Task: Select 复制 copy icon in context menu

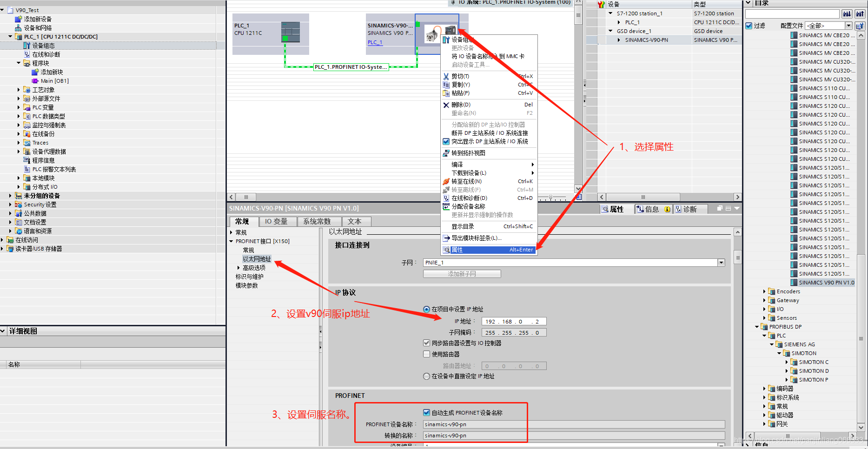Action: pyautogui.click(x=446, y=85)
